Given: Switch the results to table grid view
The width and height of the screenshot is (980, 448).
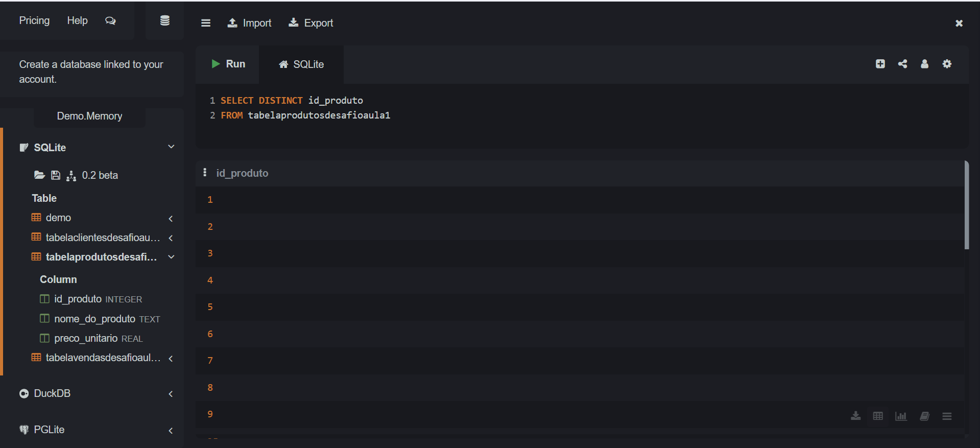Looking at the screenshot, I should point(878,416).
